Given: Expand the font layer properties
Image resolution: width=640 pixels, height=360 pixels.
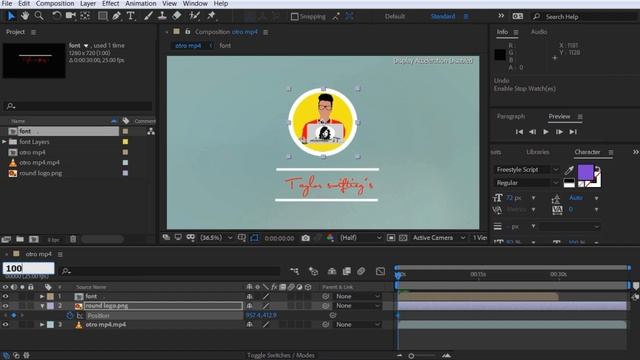Looking at the screenshot, I should coord(42,296).
